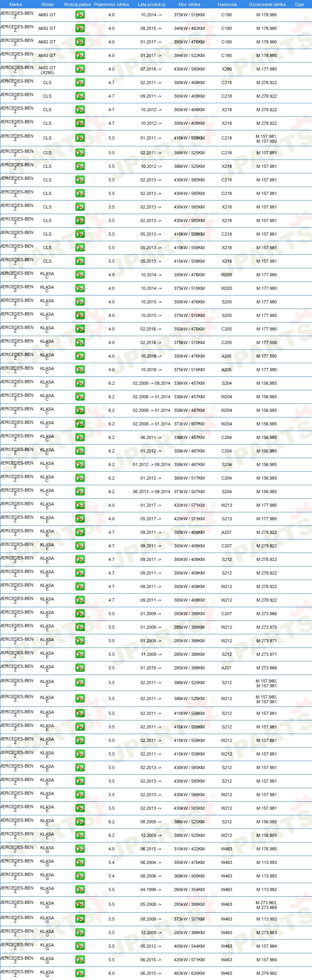
Task: Click the W213 body cell
Action: [x=227, y=505]
